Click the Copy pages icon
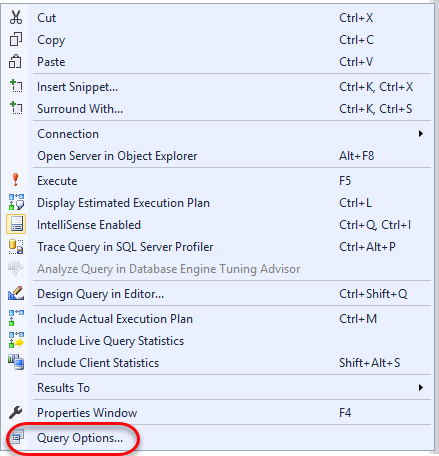 pyautogui.click(x=16, y=39)
